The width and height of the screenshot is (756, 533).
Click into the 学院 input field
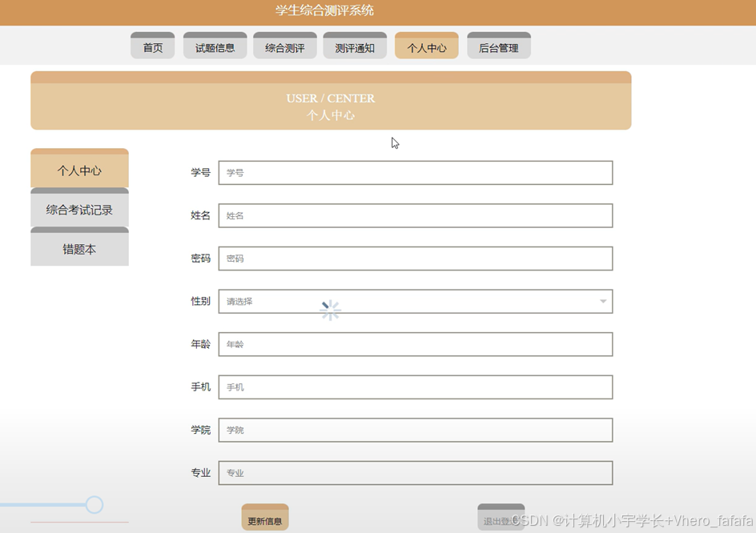416,430
